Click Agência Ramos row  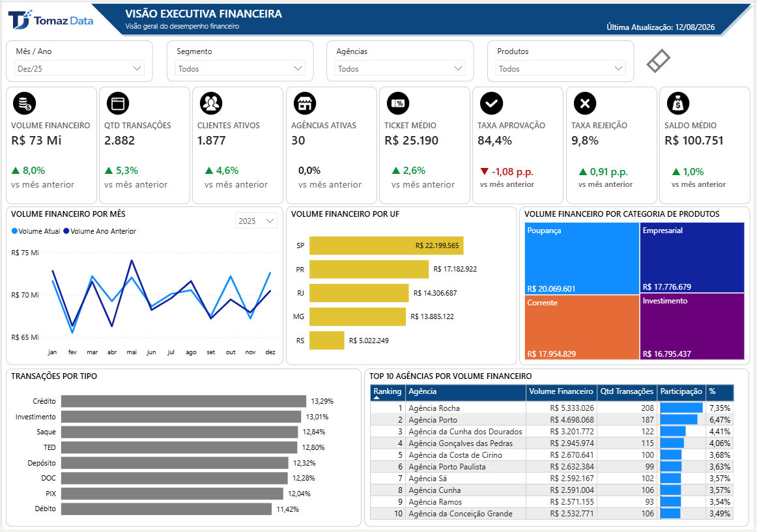coord(552,502)
